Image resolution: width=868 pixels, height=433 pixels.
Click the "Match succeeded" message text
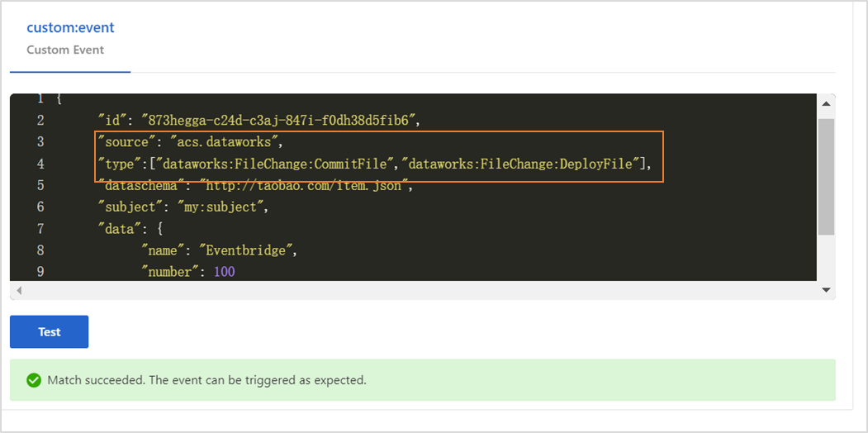[206, 380]
